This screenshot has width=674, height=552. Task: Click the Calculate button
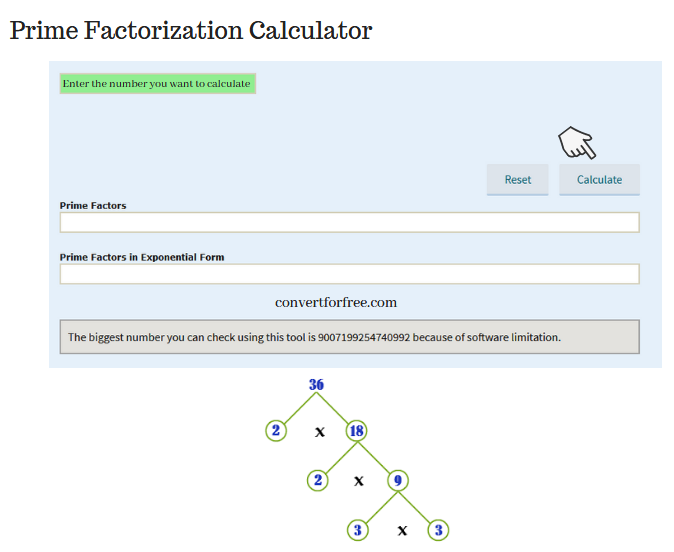coord(599,180)
